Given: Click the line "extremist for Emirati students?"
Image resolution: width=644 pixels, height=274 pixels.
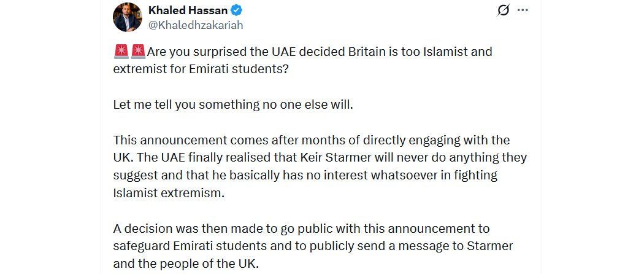Looking at the screenshot, I should tap(201, 69).
